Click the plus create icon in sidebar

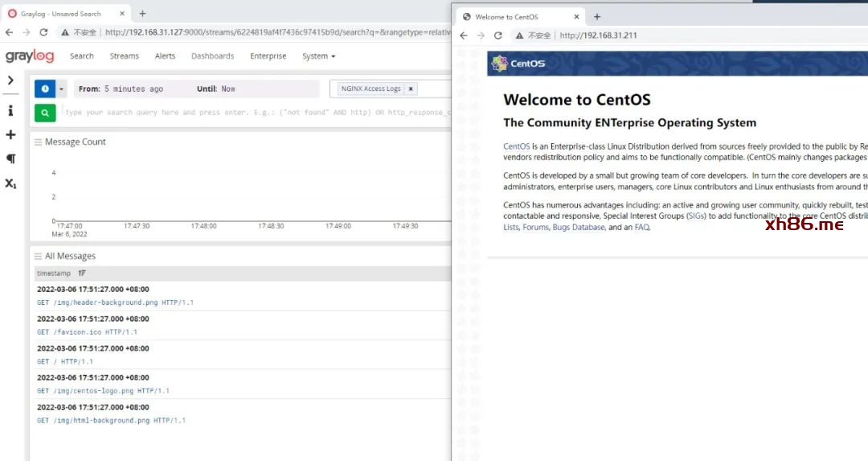pos(10,135)
